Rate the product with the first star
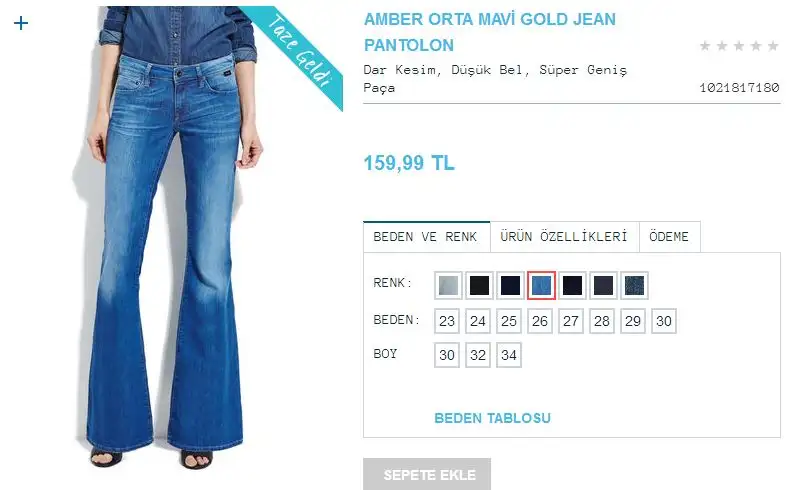 pos(705,46)
